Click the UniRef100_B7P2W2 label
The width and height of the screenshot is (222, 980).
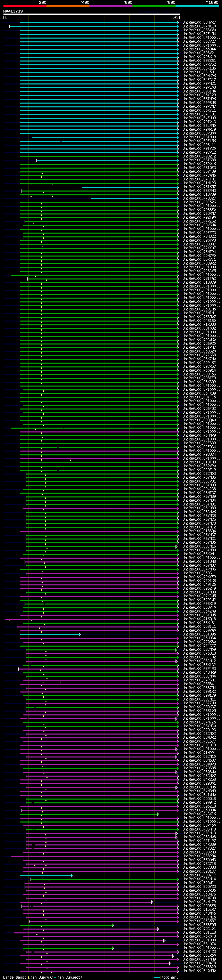tap(199, 600)
